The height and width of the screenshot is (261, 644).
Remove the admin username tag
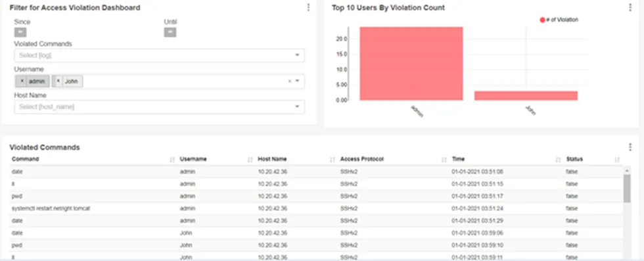[22, 82]
